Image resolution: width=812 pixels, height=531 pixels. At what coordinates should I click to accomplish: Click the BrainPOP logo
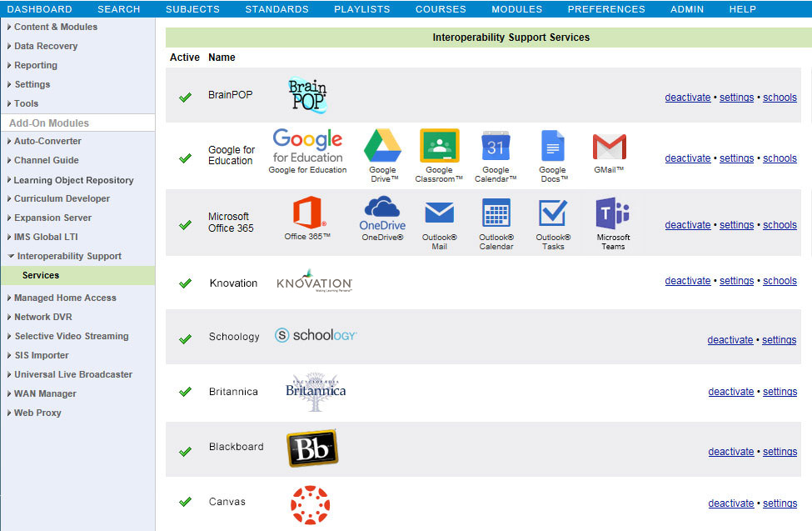307,95
